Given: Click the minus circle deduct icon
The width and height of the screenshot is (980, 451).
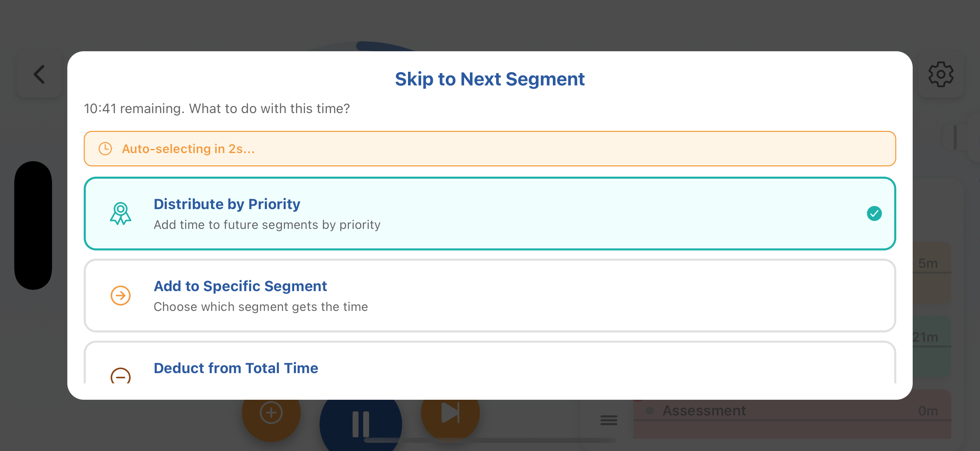Looking at the screenshot, I should 121,376.
